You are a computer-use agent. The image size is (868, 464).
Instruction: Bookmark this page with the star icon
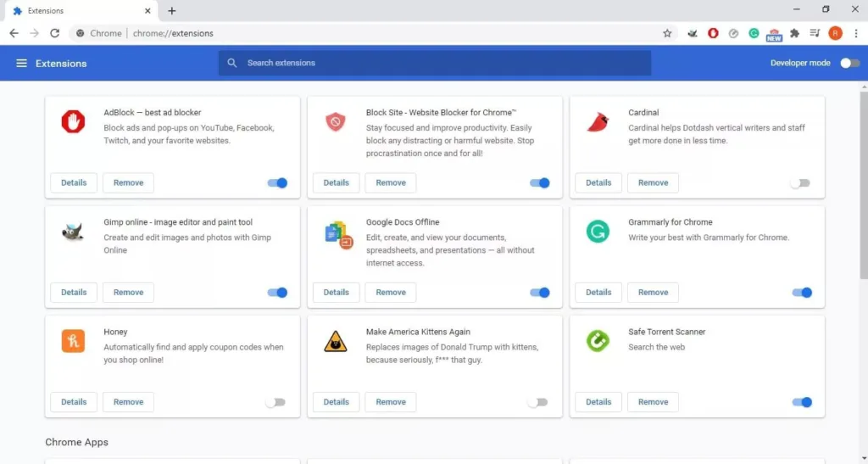667,33
